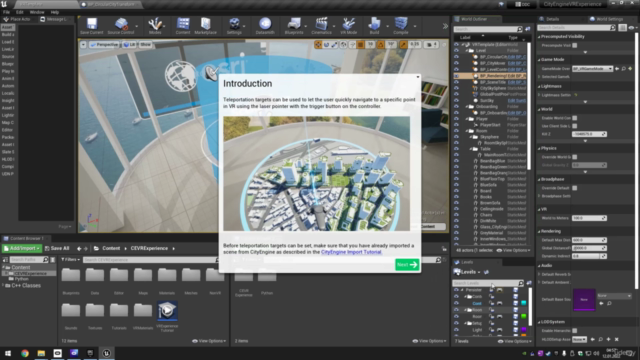This screenshot has height=360, width=640.
Task: Open Cinematics from the toolbar
Action: 321,26
